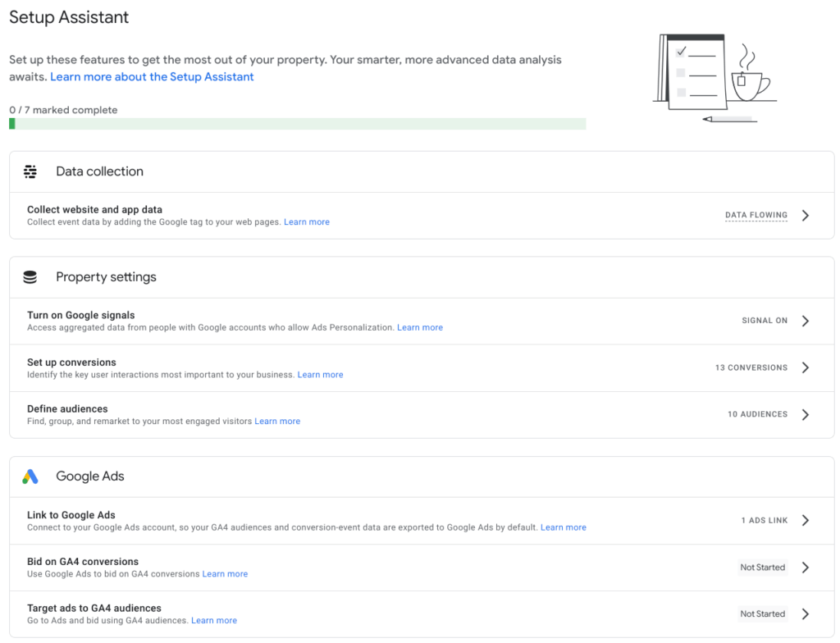Screen dimensions: 840x643
Task: Expand the Collect website and app data row
Action: coord(805,215)
